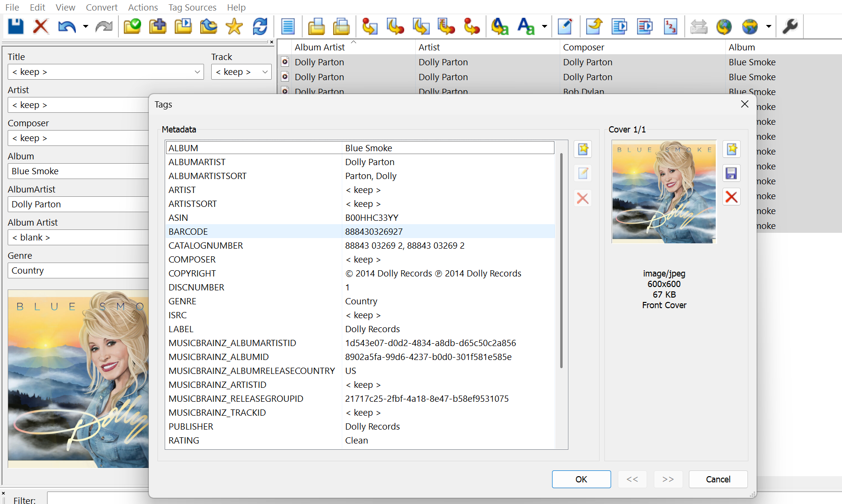Image resolution: width=842 pixels, height=504 pixels.
Task: Click the blue Refresh arrows icon
Action: [260, 26]
